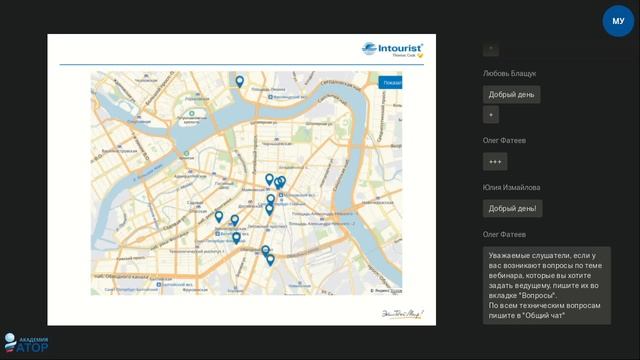Click the Витебский вокзал railway icon
This screenshot has height=360, width=640.
point(218,233)
